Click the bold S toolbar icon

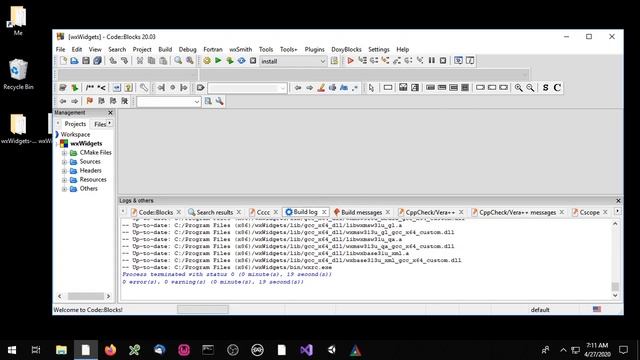[546, 88]
